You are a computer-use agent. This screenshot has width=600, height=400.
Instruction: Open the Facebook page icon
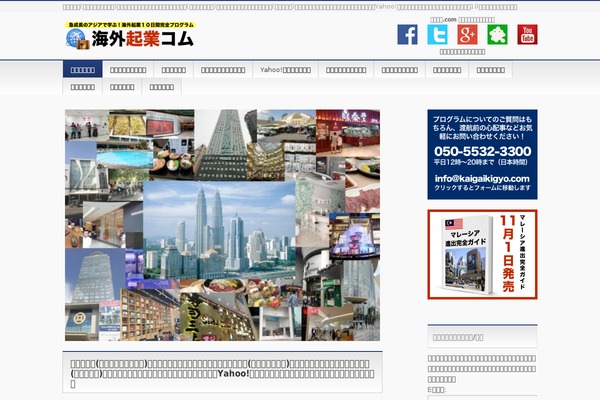click(407, 34)
